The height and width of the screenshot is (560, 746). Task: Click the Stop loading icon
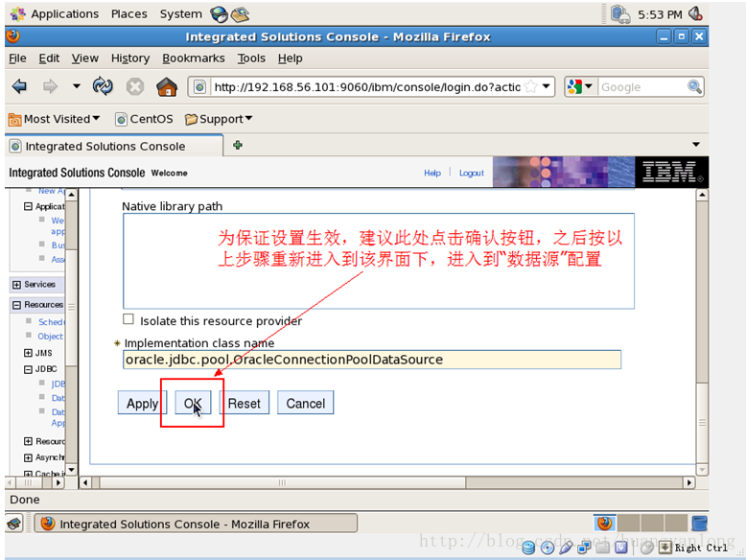click(x=135, y=86)
